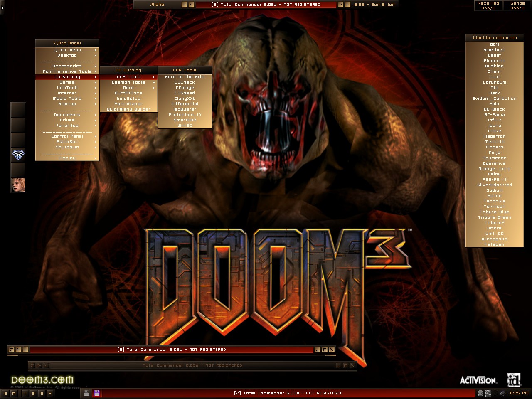Select the Megatron style
Viewport: 532px width, 399px height.
495,136
